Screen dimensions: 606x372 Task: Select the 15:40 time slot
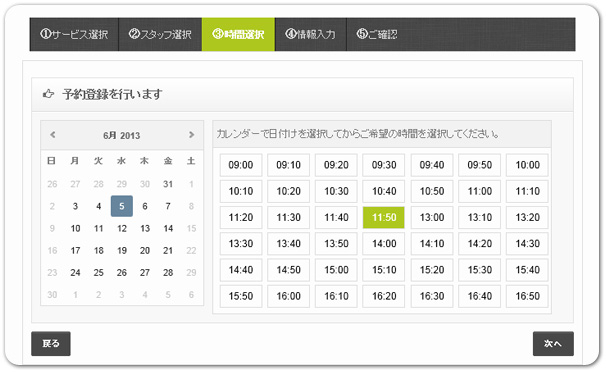coord(527,270)
